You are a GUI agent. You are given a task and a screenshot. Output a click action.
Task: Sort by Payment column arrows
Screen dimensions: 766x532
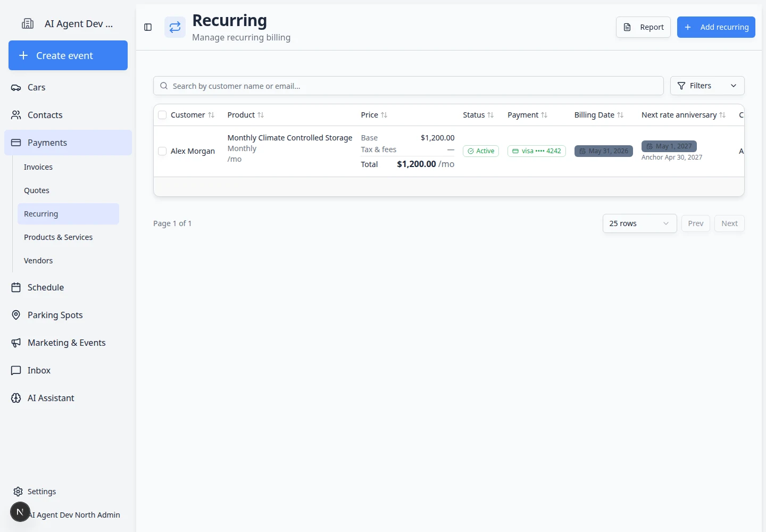pos(544,115)
